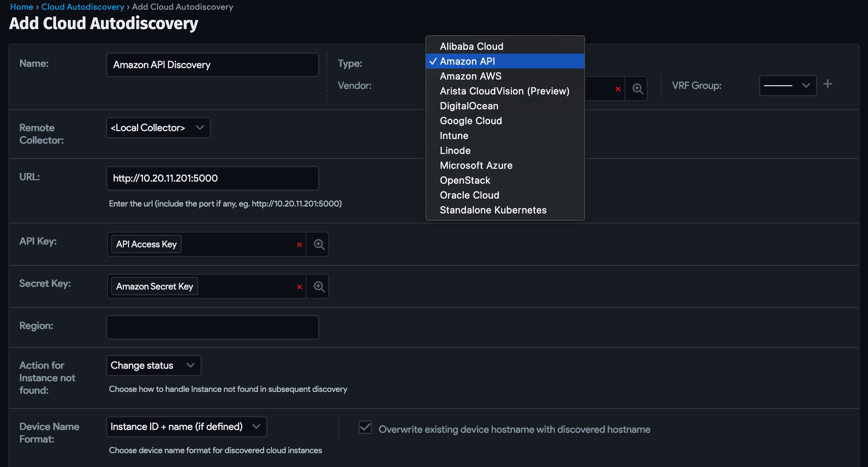
Task: Click the Region input field
Action: [212, 327]
